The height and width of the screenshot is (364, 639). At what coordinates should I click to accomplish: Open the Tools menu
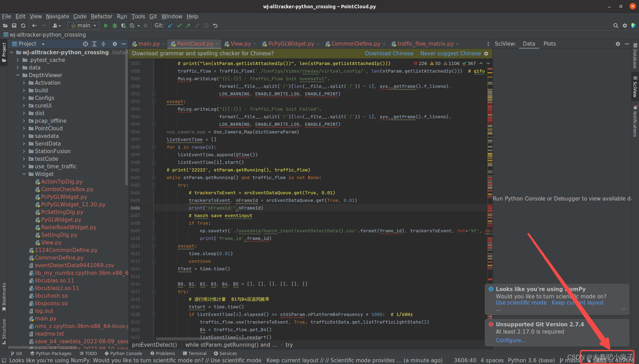[138, 16]
